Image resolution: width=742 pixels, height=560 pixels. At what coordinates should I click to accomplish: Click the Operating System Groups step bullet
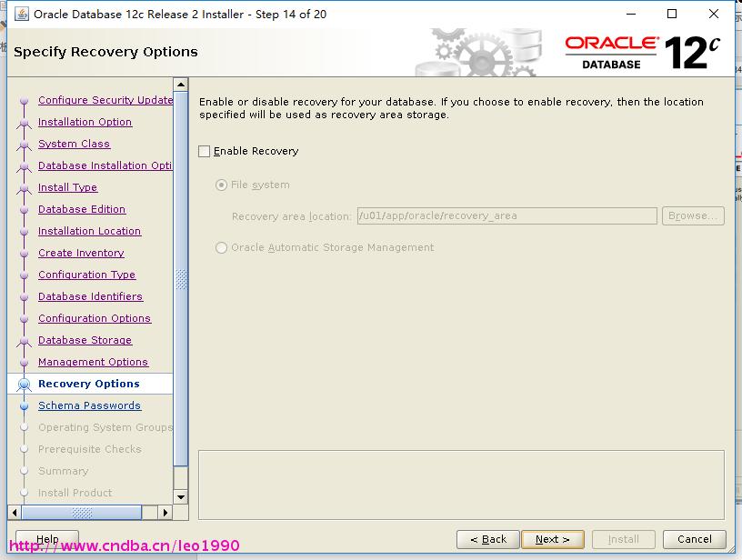(25, 427)
